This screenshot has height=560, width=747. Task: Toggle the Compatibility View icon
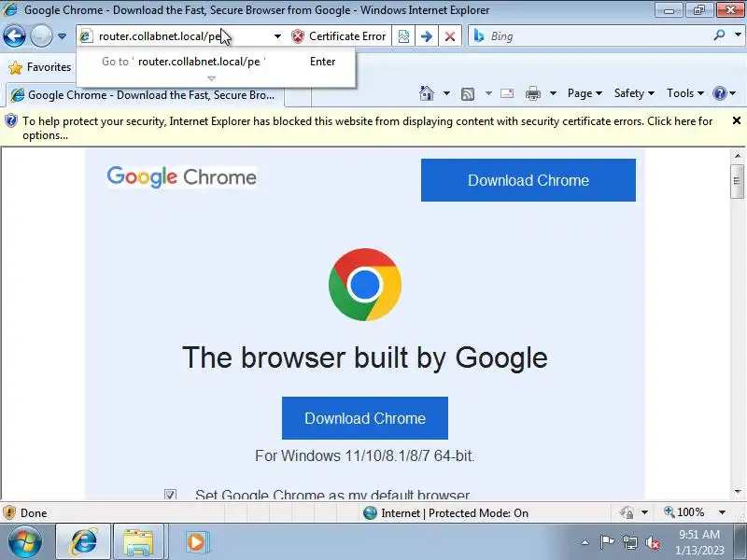pyautogui.click(x=403, y=36)
